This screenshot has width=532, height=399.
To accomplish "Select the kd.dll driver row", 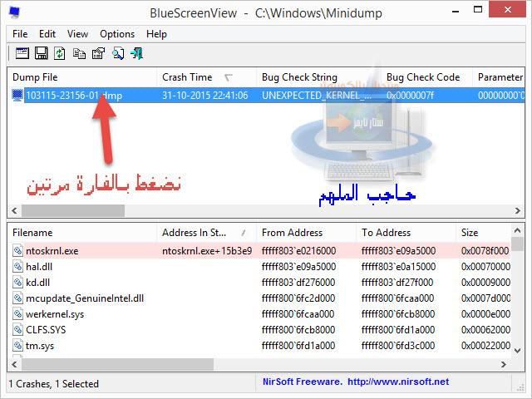I will pos(259,283).
